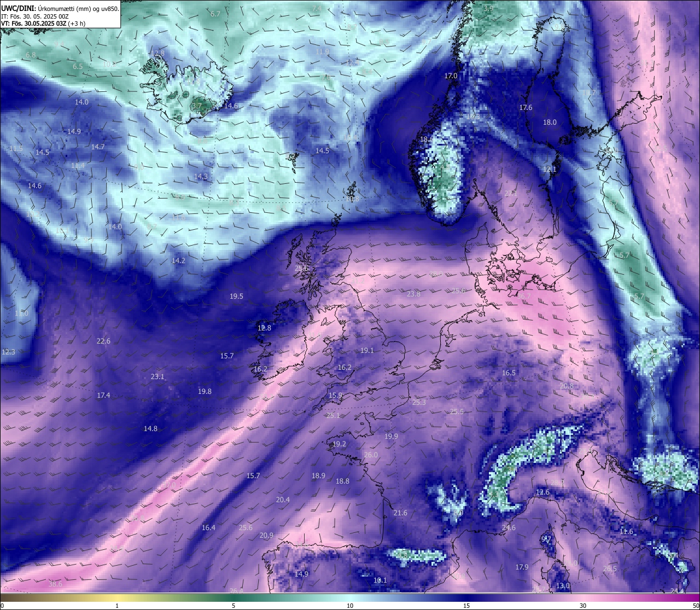
Task: Click the map value 15.9
Action: [x=335, y=395]
